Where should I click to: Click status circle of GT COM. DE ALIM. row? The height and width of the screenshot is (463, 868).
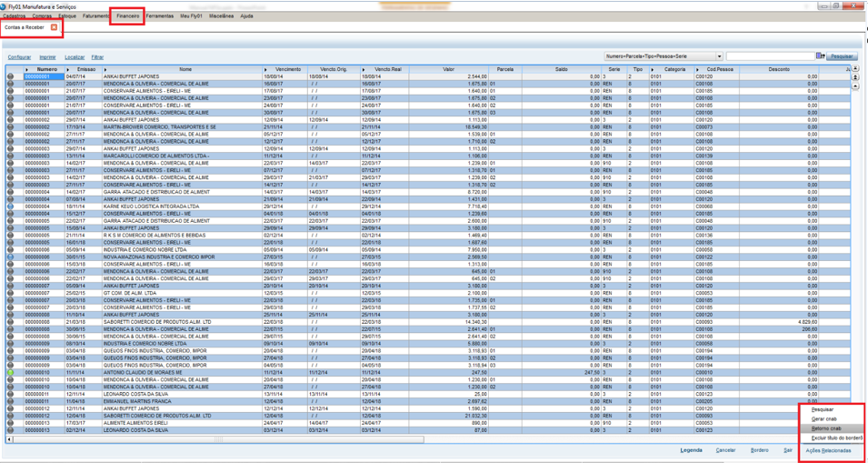tap(10, 293)
